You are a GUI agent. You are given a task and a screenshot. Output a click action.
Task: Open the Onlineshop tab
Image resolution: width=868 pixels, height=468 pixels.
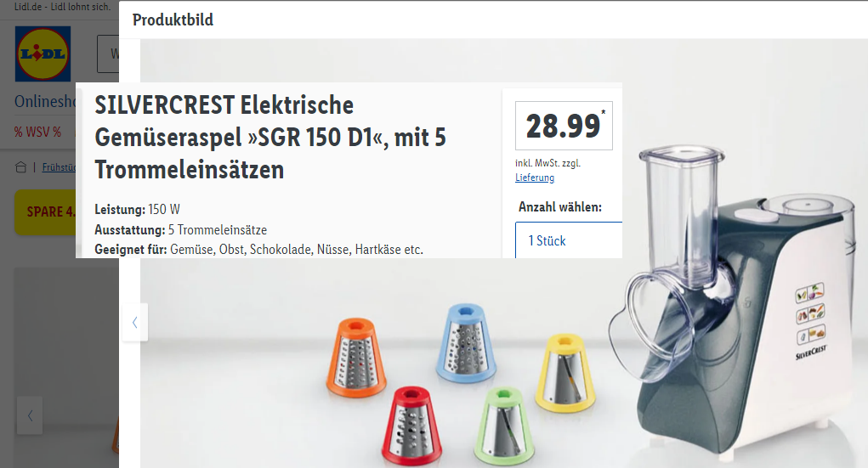[45, 101]
